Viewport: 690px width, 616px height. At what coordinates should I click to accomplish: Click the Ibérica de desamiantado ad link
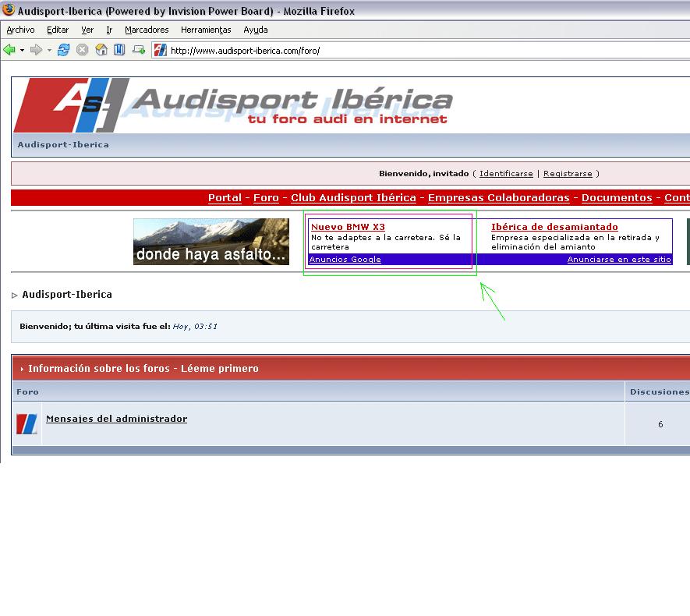coord(554,227)
